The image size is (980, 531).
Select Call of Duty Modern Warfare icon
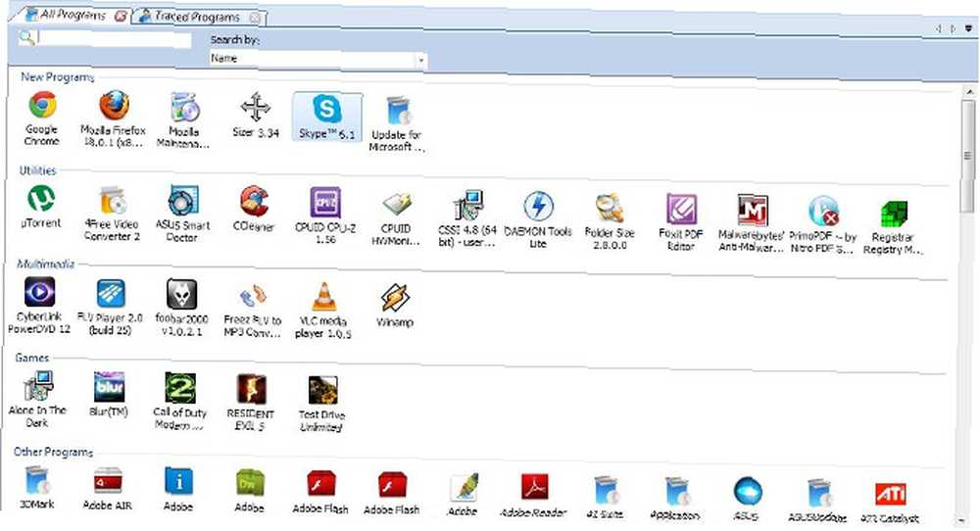coord(180,389)
